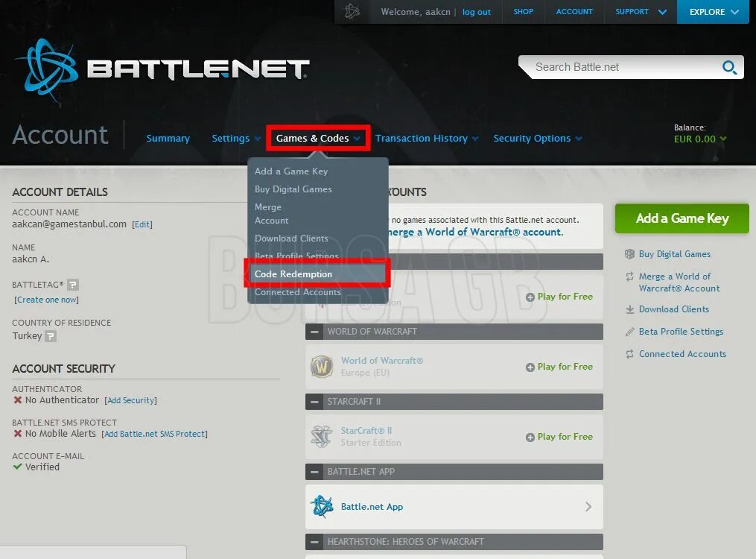
Task: Collapse Hearthstone: Heroes of Warcraft section
Action: coord(314,542)
